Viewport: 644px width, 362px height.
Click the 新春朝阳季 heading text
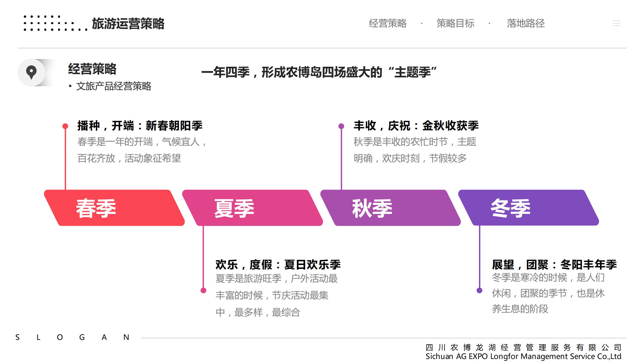[x=174, y=126]
